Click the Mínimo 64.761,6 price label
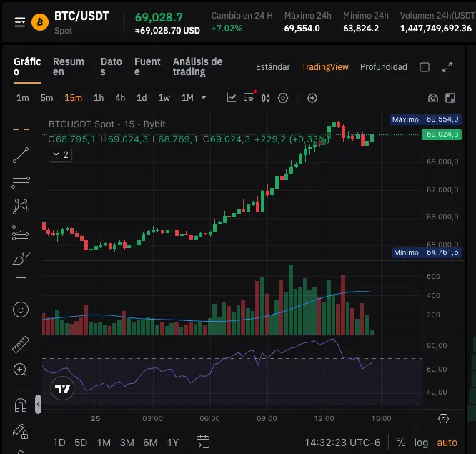Screen dimensions: 476x454 point(426,252)
